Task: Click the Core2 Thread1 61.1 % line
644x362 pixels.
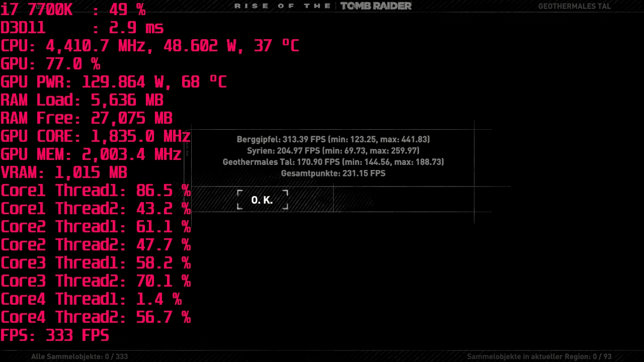Action: 96,227
